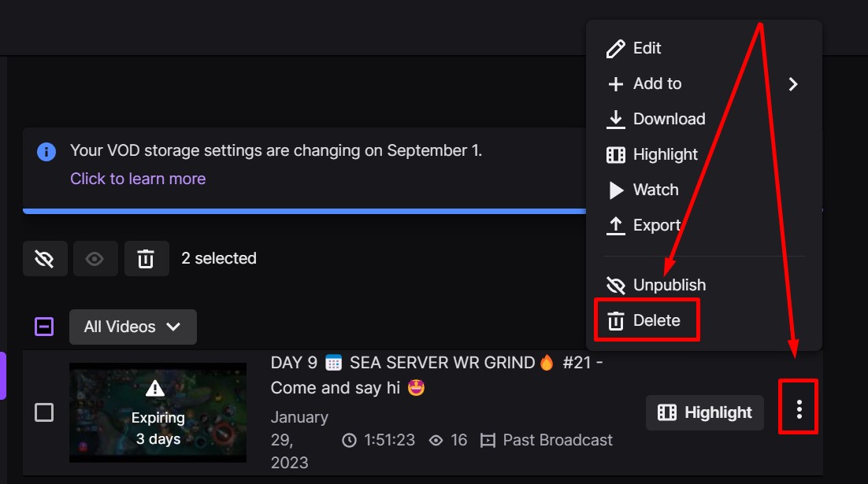Click the pencil icon beside Edit

(615, 48)
